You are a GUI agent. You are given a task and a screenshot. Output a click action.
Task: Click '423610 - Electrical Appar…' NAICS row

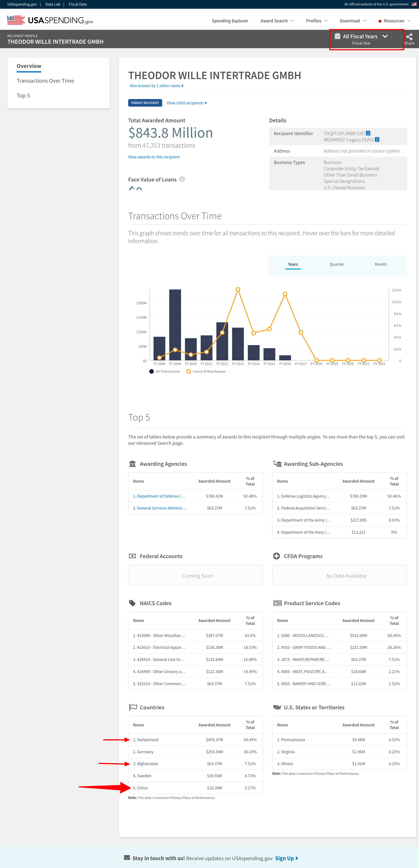196,647
